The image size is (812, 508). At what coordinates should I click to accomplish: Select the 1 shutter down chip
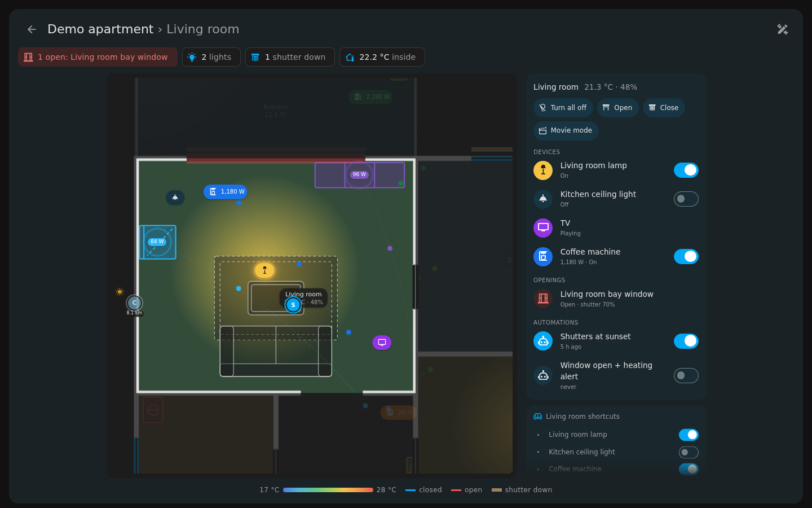click(290, 57)
